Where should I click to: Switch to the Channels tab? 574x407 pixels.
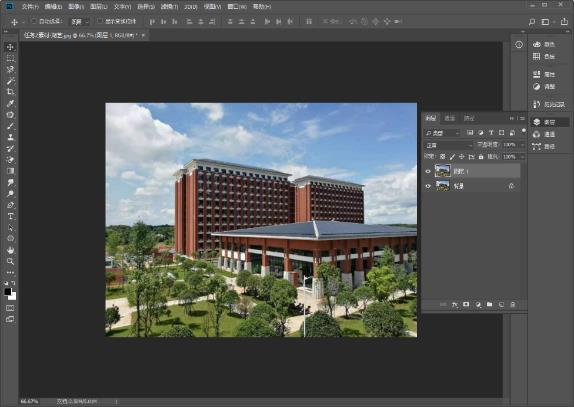click(x=450, y=118)
